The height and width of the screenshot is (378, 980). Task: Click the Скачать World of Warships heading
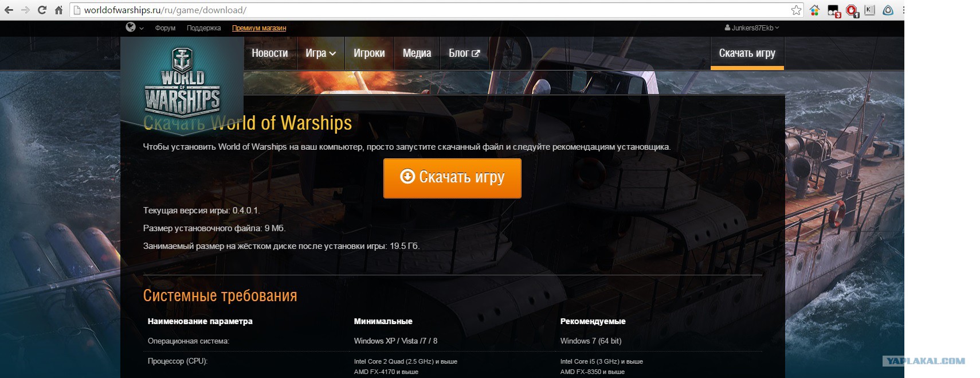248,123
